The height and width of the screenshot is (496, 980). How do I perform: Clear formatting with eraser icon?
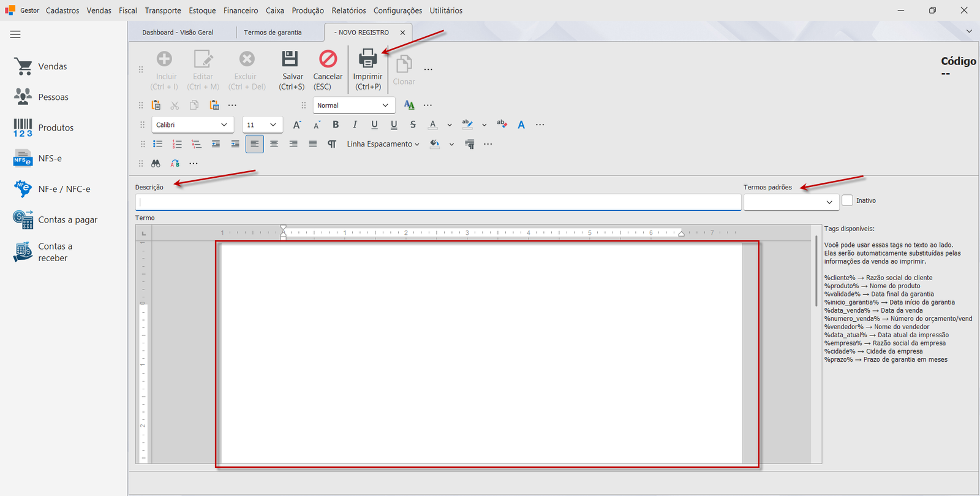(502, 124)
